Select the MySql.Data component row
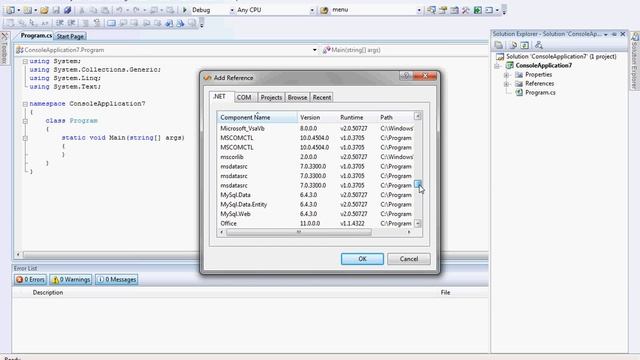 point(316,195)
